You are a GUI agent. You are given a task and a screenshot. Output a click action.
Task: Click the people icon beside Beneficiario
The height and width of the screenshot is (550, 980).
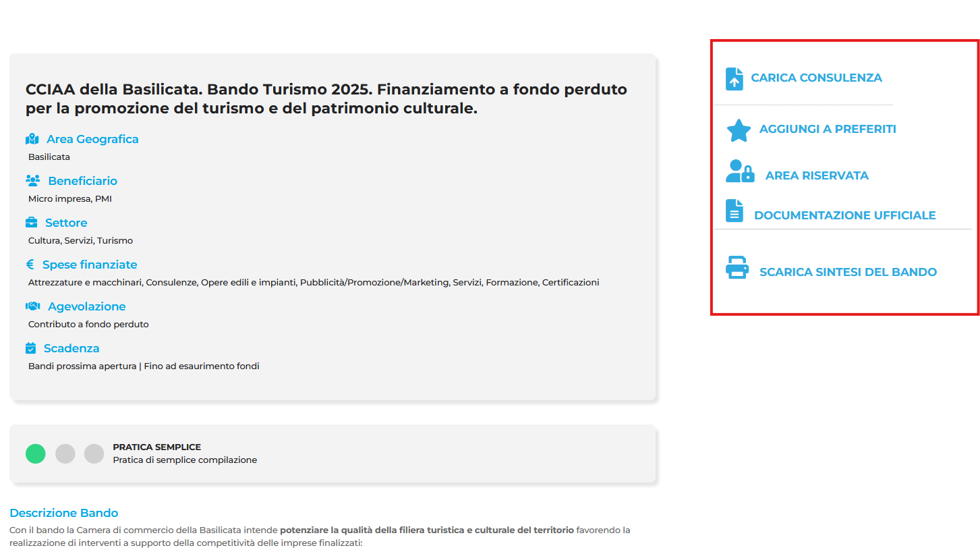(32, 181)
